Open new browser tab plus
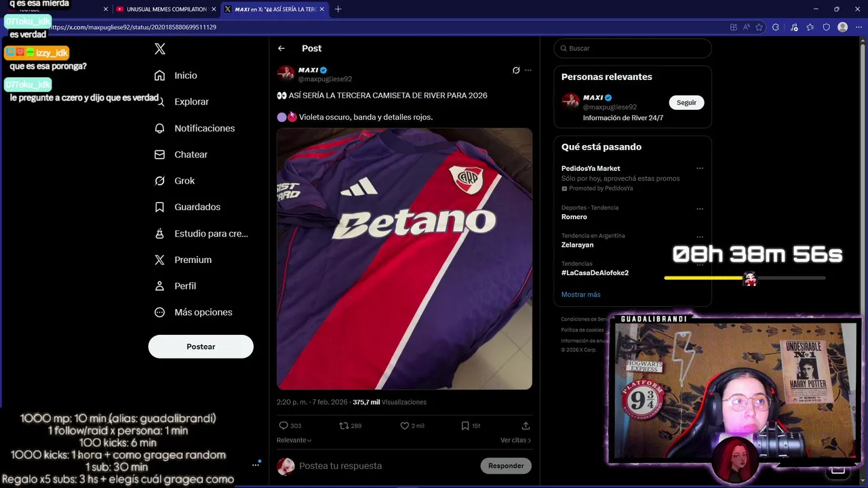The height and width of the screenshot is (488, 868). coord(338,9)
